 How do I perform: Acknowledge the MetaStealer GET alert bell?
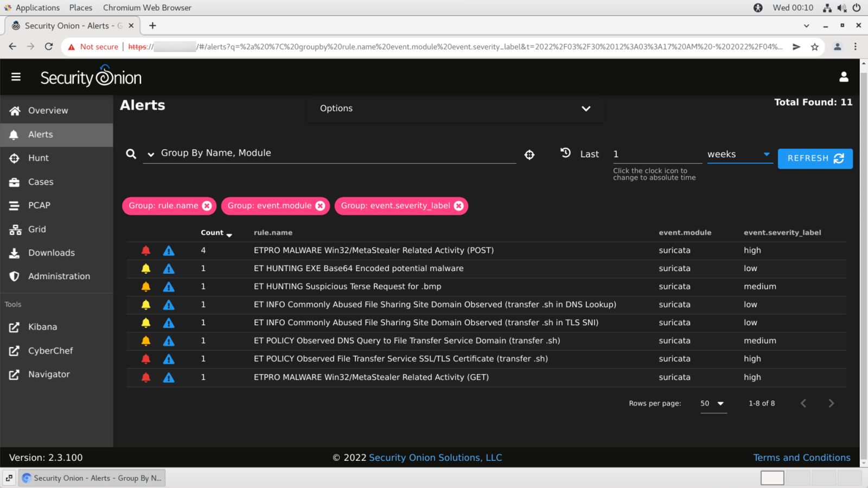click(x=146, y=377)
